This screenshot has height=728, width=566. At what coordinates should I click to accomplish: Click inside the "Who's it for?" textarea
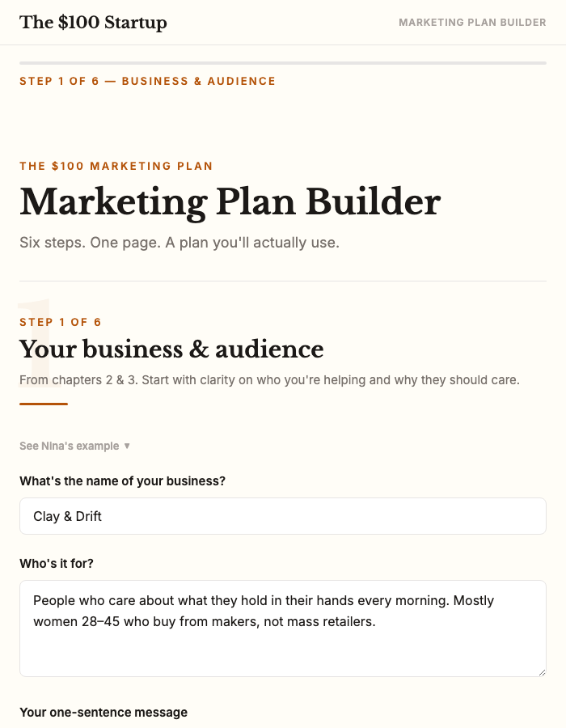point(283,627)
